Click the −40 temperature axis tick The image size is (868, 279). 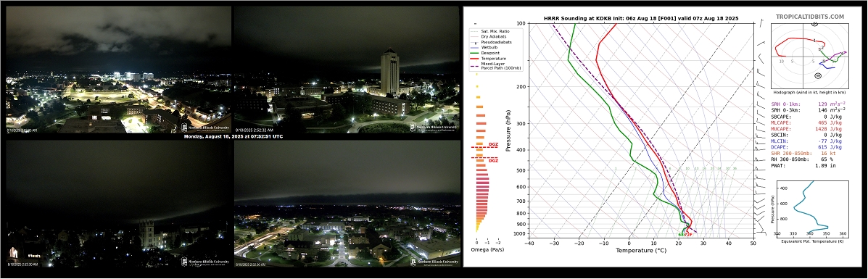click(530, 243)
